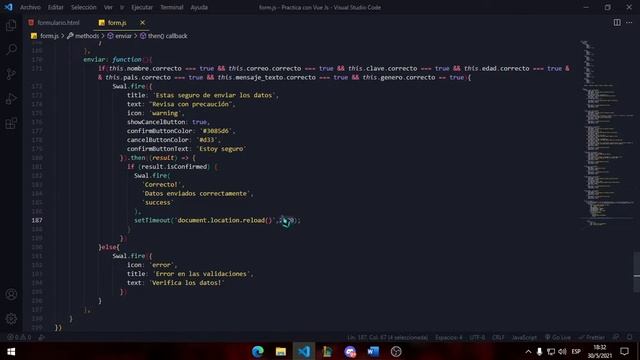Click the ESP input language indicator

[576, 351]
